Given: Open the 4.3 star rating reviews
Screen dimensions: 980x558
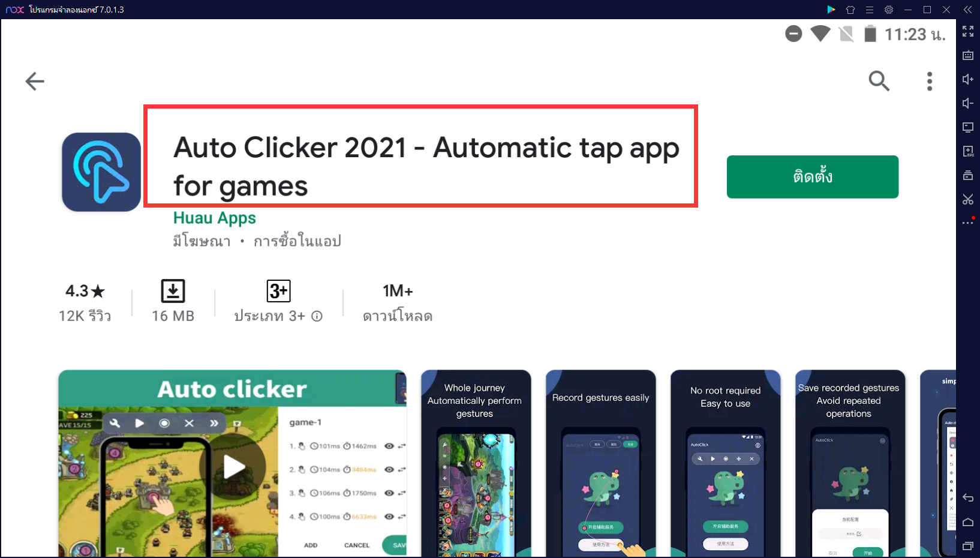Looking at the screenshot, I should tap(85, 302).
